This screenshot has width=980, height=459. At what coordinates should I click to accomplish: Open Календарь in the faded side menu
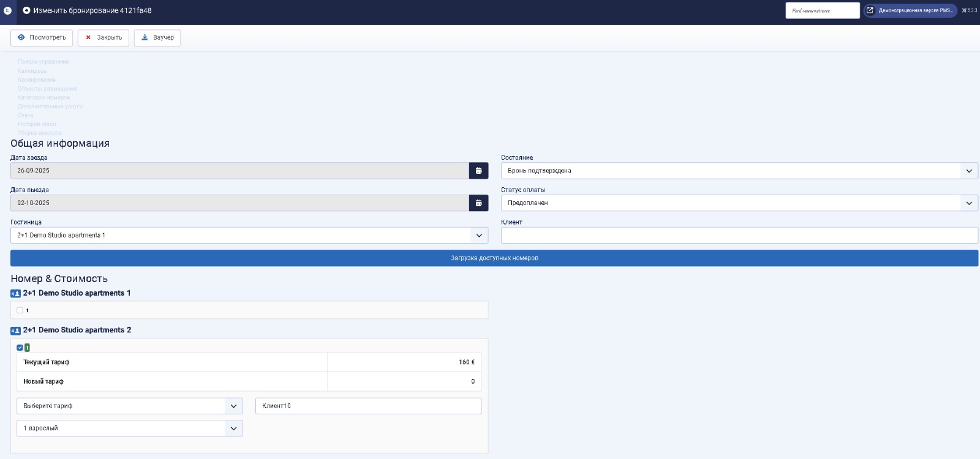pos(32,71)
